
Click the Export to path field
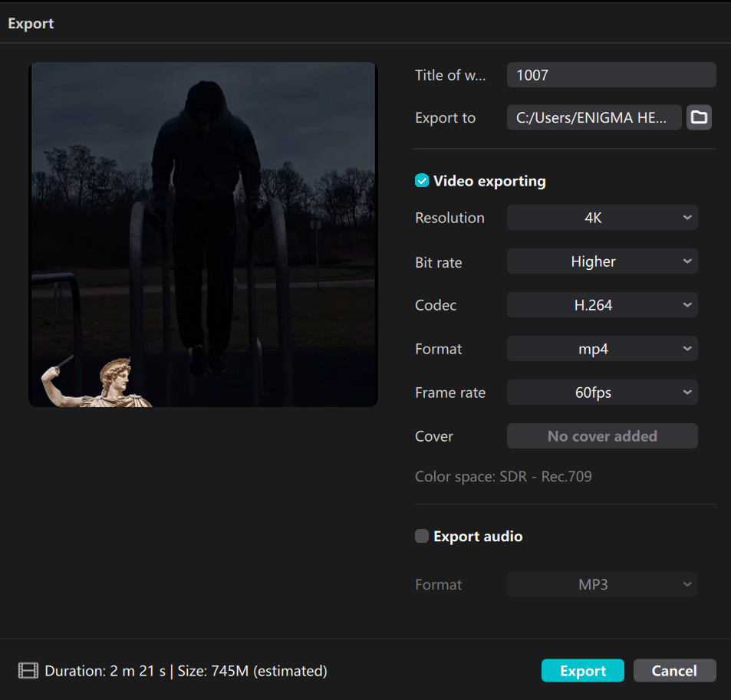pos(594,117)
